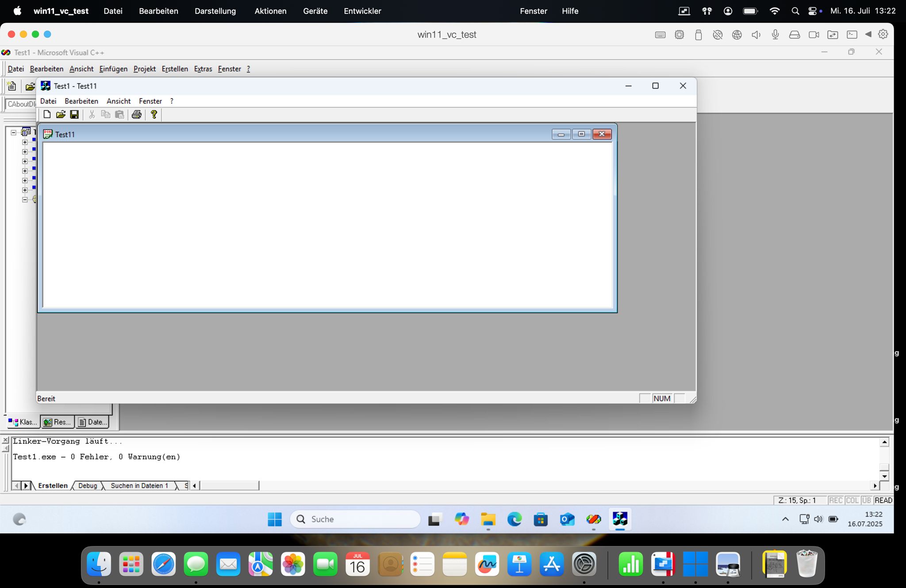
Task: Open Ansicht menu in Test1 app window
Action: click(x=119, y=101)
